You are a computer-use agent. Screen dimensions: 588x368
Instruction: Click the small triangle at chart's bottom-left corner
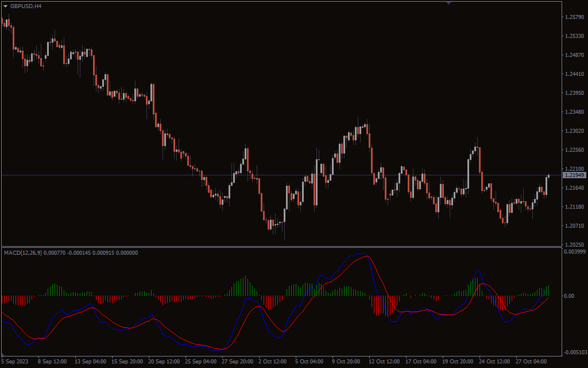[x=3, y=354]
